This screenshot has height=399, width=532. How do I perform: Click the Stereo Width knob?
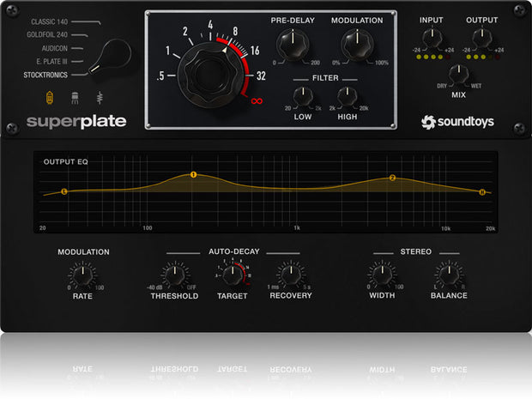pyautogui.click(x=383, y=275)
